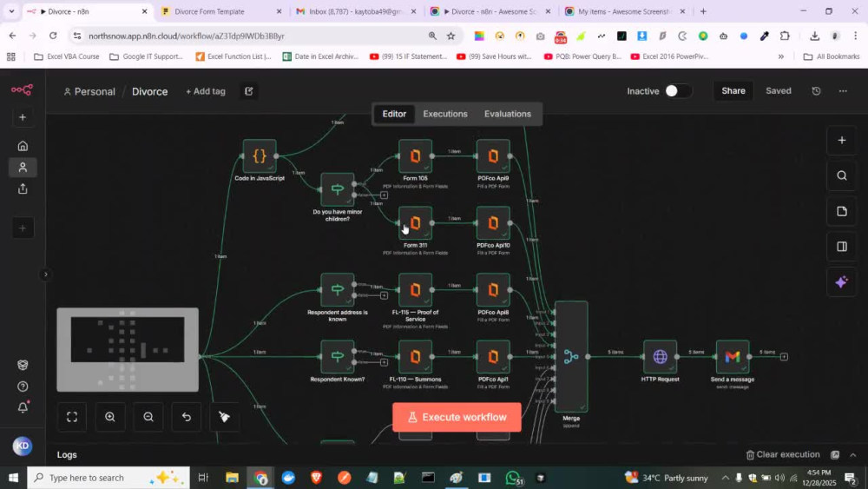Click the plus create button in left sidebar
The image size is (868, 489).
[x=23, y=117]
